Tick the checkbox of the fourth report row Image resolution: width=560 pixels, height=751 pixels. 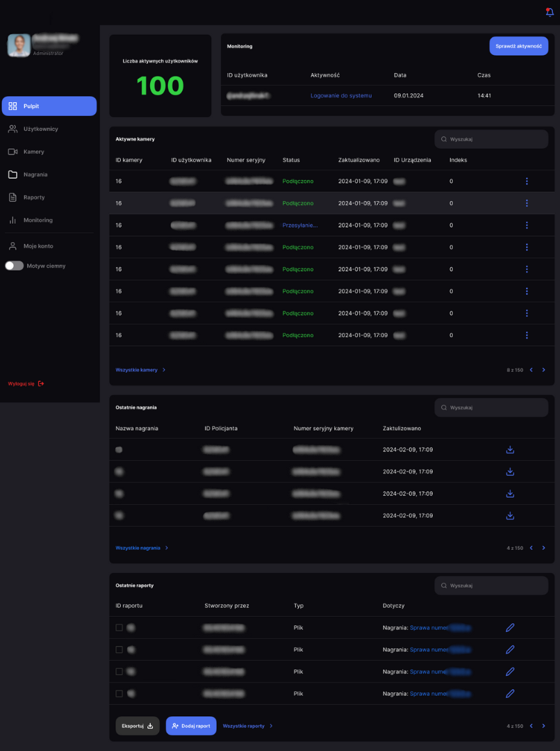tap(120, 693)
